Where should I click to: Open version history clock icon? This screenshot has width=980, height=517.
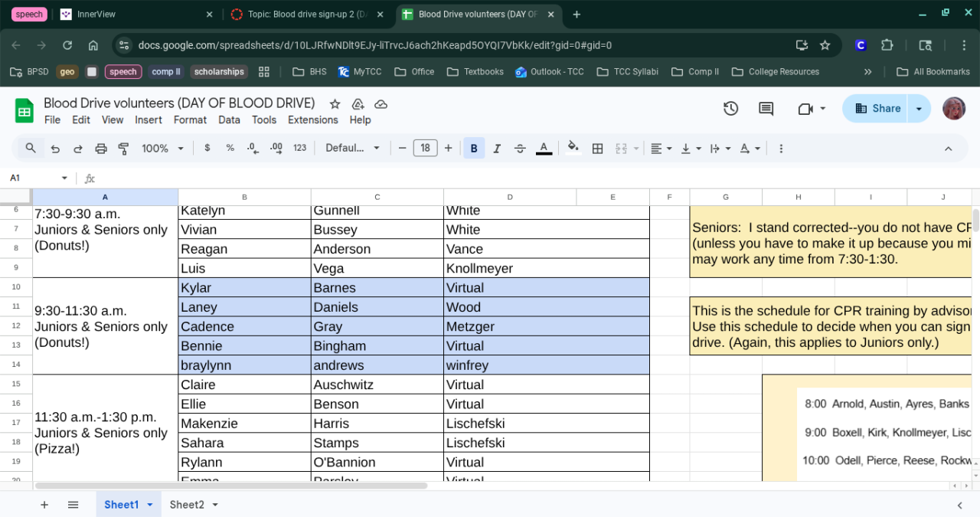pyautogui.click(x=730, y=109)
